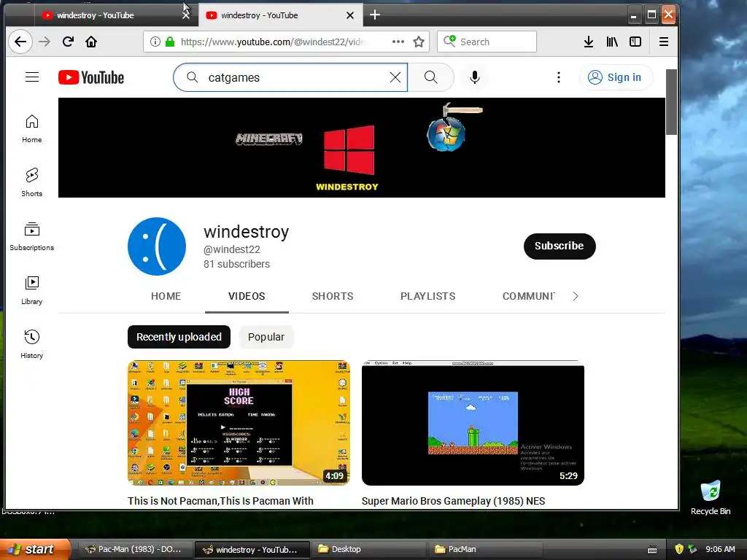Image resolution: width=747 pixels, height=560 pixels.
Task: Click the @windest22 channel handle
Action: [x=232, y=249]
